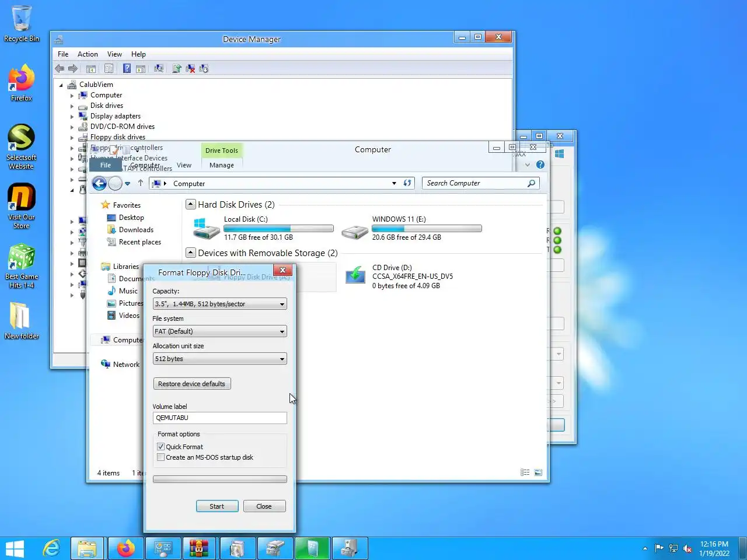The width and height of the screenshot is (747, 560).
Task: Click volume muted icon in system tray
Action: 687,548
